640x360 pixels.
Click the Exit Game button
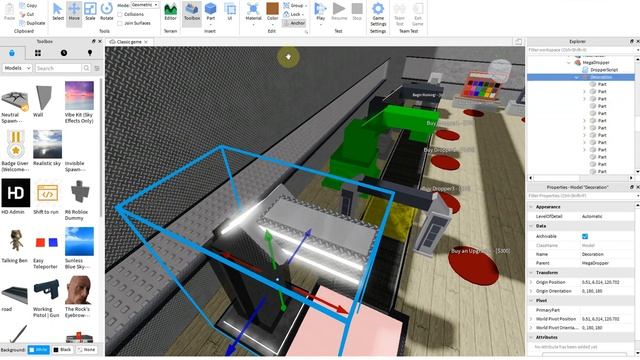point(418,14)
